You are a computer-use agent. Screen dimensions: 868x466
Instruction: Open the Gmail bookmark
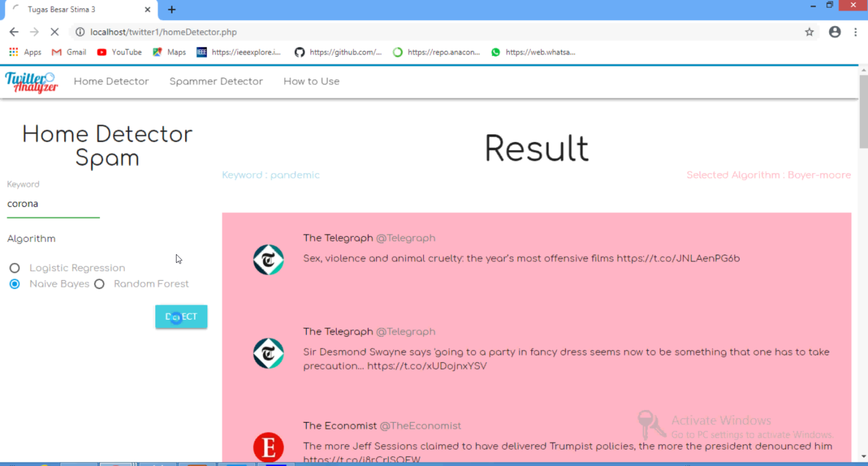(69, 52)
